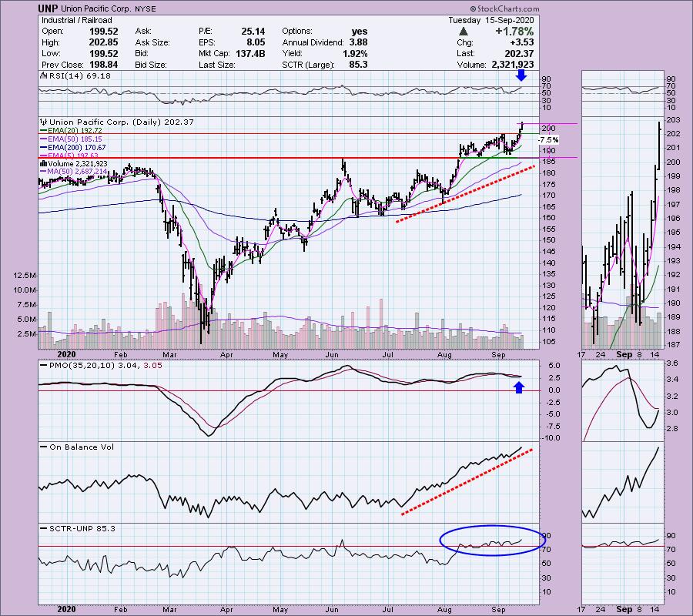
Task: Click the Options value yes
Action: click(x=360, y=32)
